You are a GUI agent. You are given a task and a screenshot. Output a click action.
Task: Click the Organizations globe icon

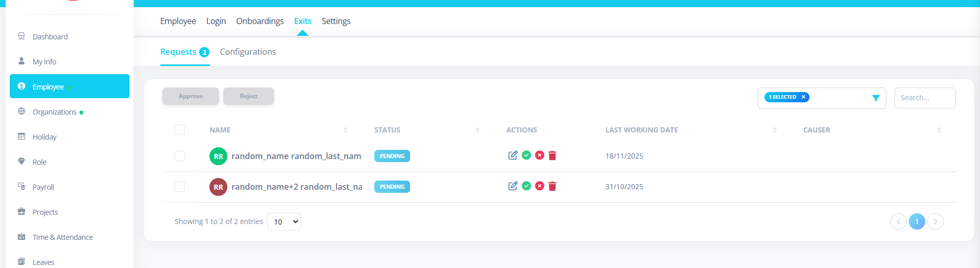pos(22,111)
